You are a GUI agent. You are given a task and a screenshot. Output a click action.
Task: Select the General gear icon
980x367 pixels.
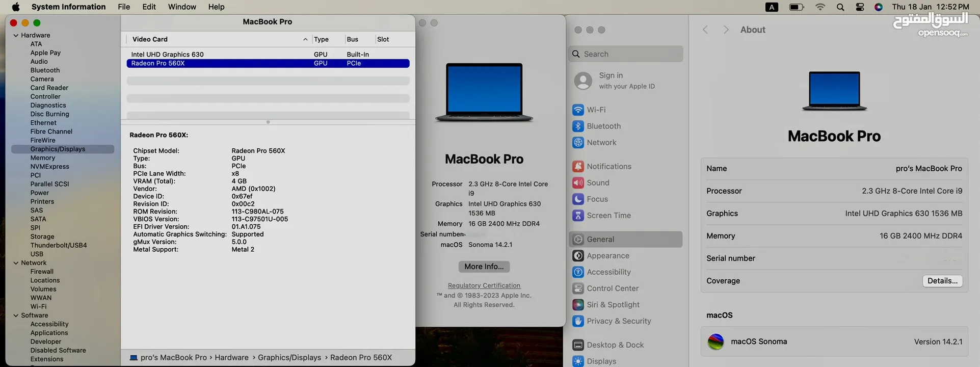click(x=578, y=239)
